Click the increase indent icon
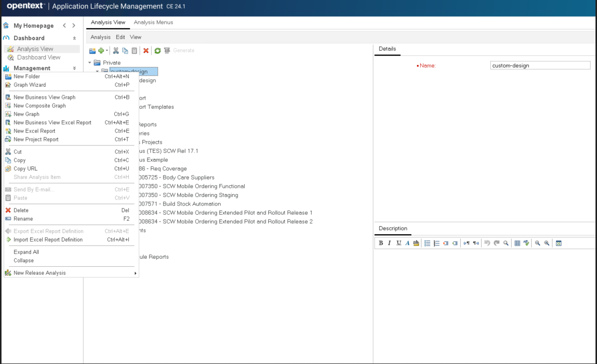This screenshot has height=364, width=597. point(446,243)
